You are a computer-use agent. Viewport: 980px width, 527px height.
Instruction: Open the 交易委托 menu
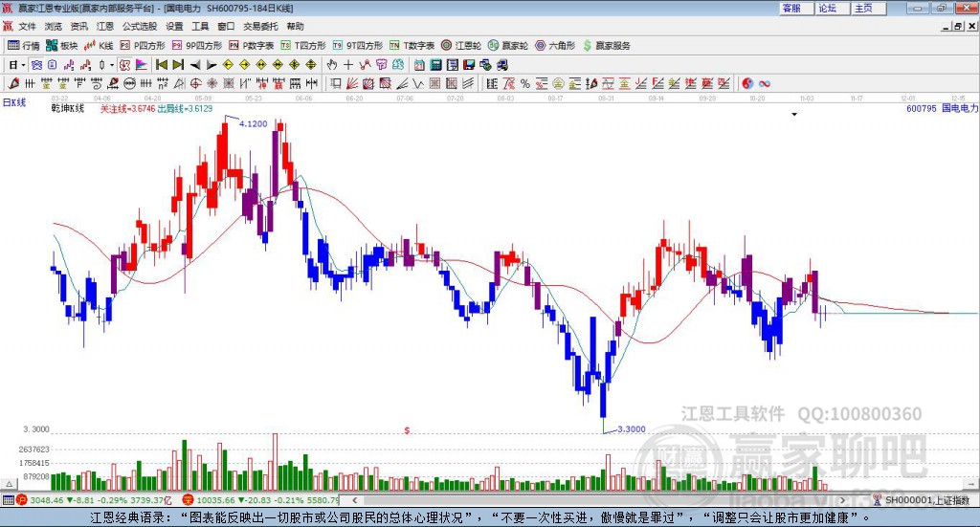(x=260, y=26)
